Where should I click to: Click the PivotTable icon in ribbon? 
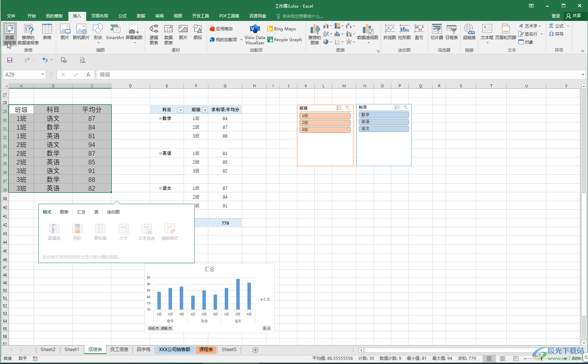click(x=10, y=34)
